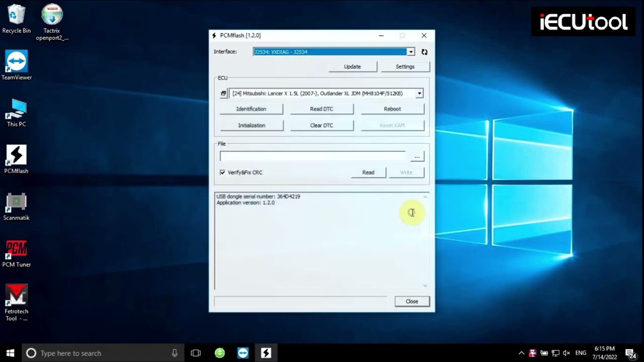Image resolution: width=644 pixels, height=362 pixels.
Task: Click the Initialization button
Action: (x=251, y=126)
